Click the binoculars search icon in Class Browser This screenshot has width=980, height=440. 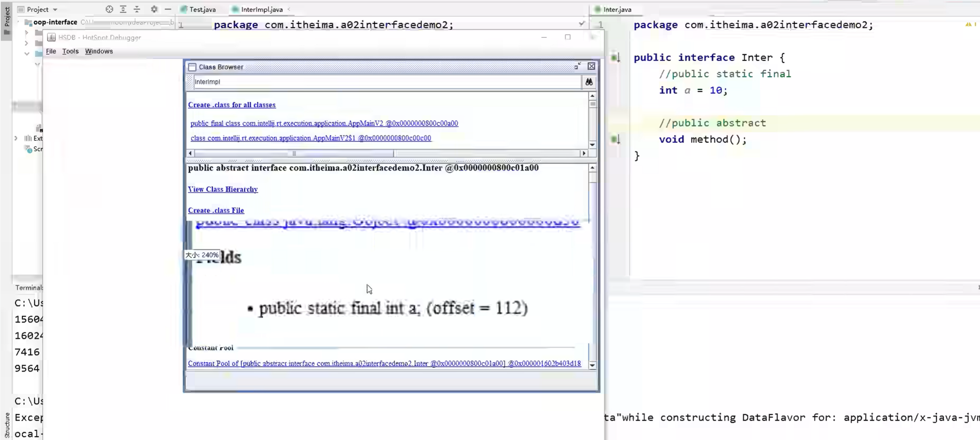click(589, 82)
